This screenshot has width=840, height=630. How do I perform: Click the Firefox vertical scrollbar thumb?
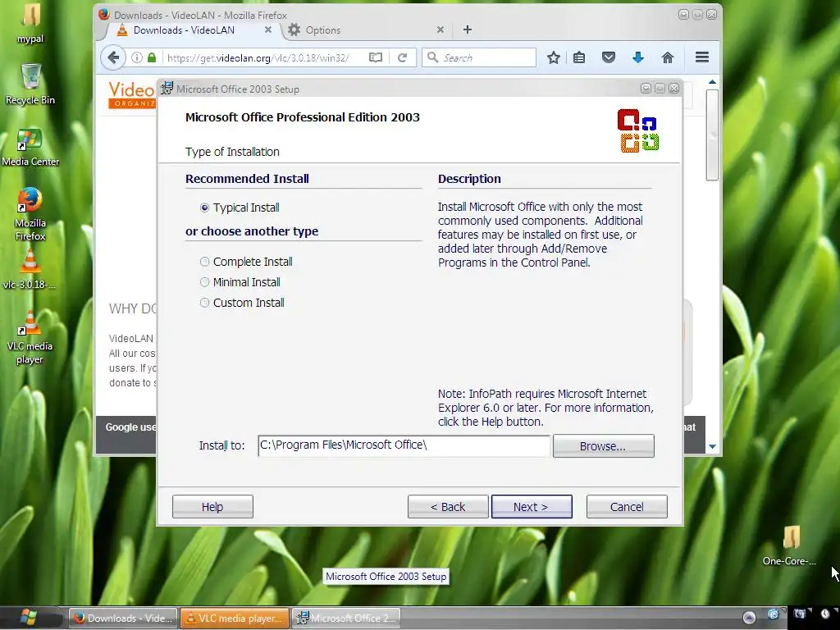[712, 135]
